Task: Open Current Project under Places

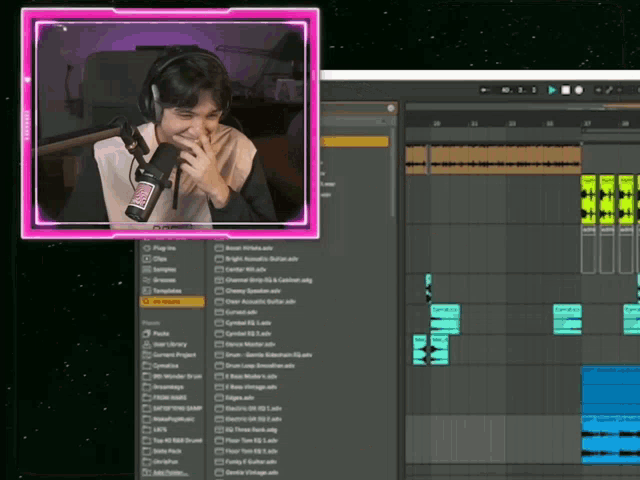Action: coord(169,355)
